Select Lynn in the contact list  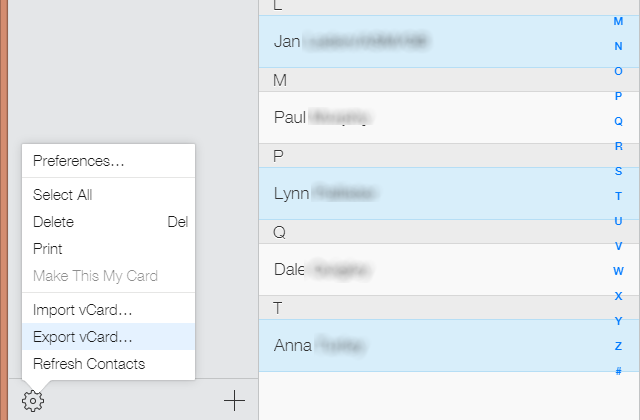(x=430, y=193)
